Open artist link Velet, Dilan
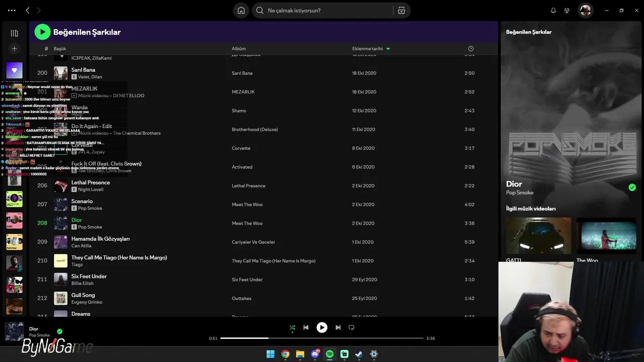 [90, 77]
